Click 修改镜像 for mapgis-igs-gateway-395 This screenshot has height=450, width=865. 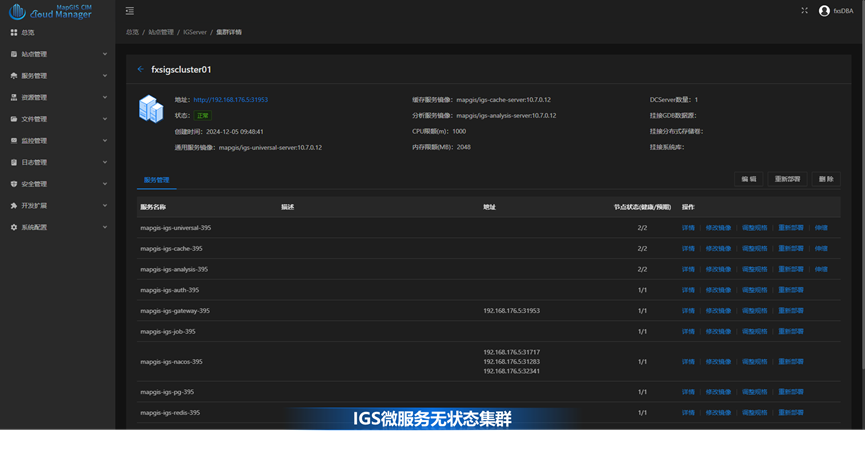[x=718, y=311]
